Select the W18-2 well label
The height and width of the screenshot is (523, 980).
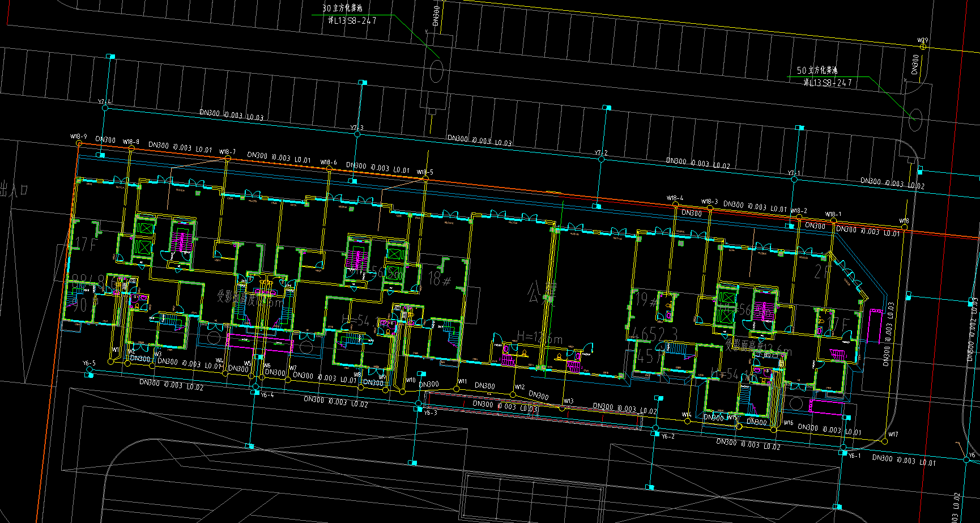(799, 211)
